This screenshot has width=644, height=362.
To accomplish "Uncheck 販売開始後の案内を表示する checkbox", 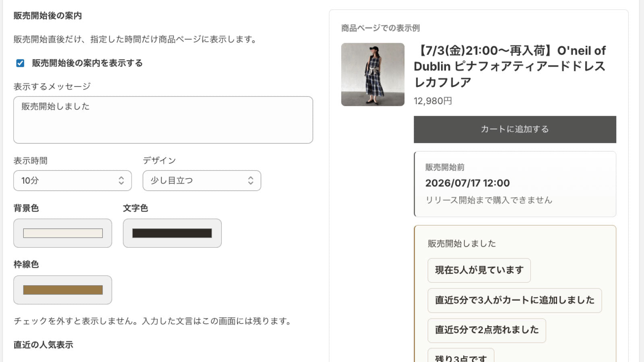I will pyautogui.click(x=20, y=63).
